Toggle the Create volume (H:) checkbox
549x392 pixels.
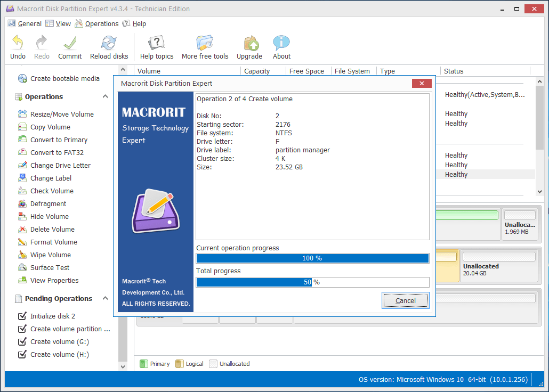pos(22,355)
